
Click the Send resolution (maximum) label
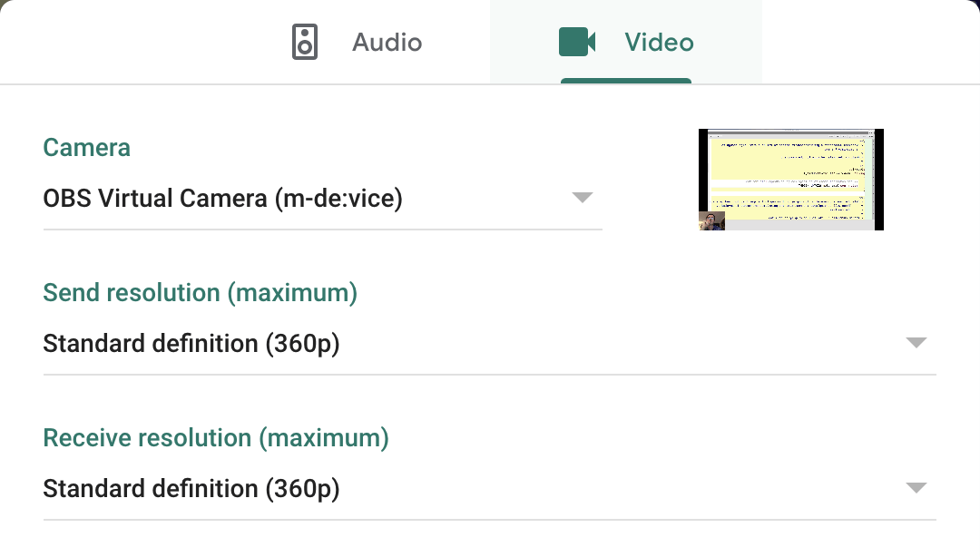(x=200, y=293)
